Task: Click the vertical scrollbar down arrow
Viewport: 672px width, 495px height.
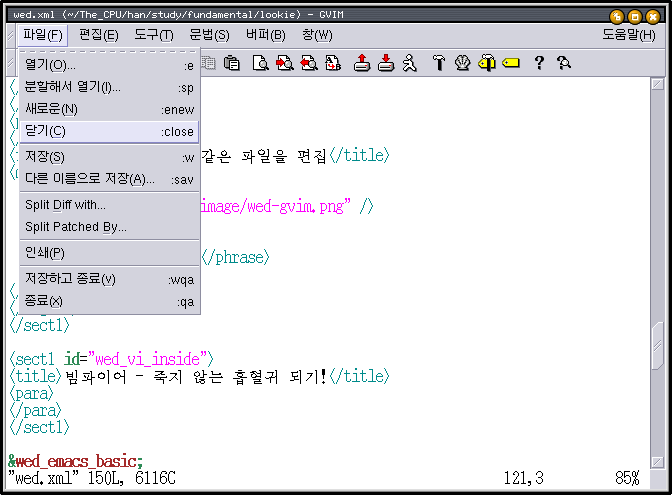Action: point(657,462)
